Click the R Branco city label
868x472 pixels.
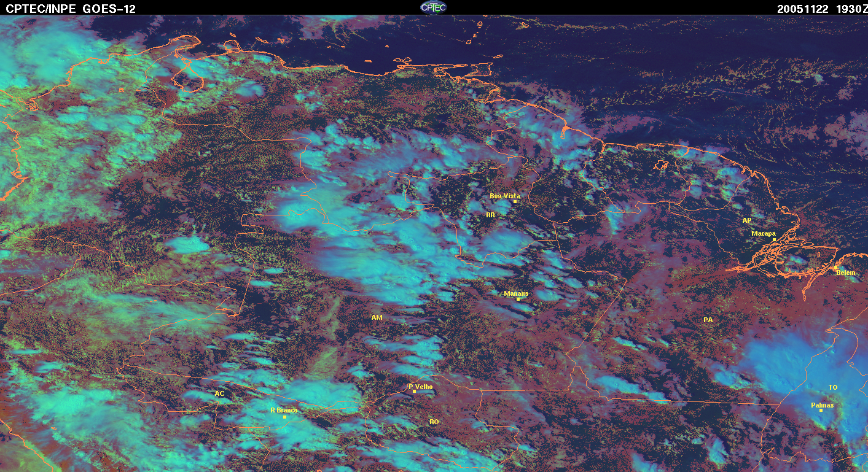tap(284, 411)
